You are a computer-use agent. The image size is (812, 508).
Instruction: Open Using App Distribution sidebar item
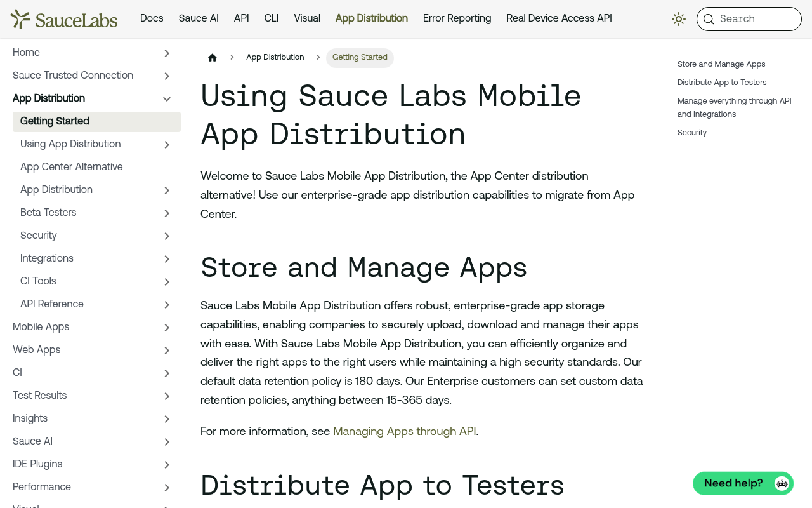pos(70,144)
